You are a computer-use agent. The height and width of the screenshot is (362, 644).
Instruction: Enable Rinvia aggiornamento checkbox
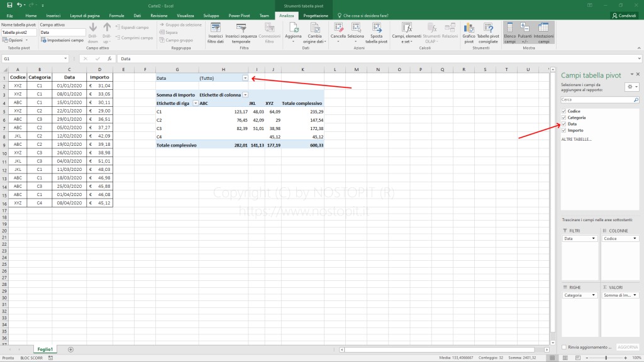564,347
